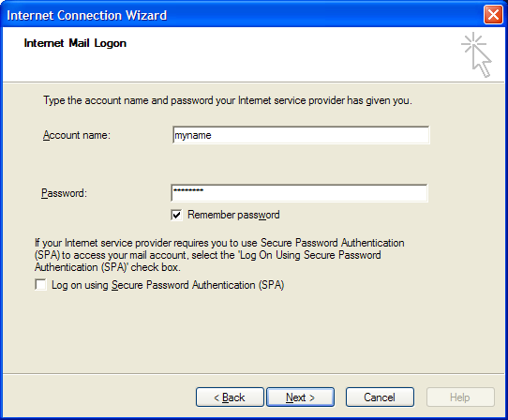Place cursor on the 'myname' text
Screen dimensions: 508x420
pos(193,135)
